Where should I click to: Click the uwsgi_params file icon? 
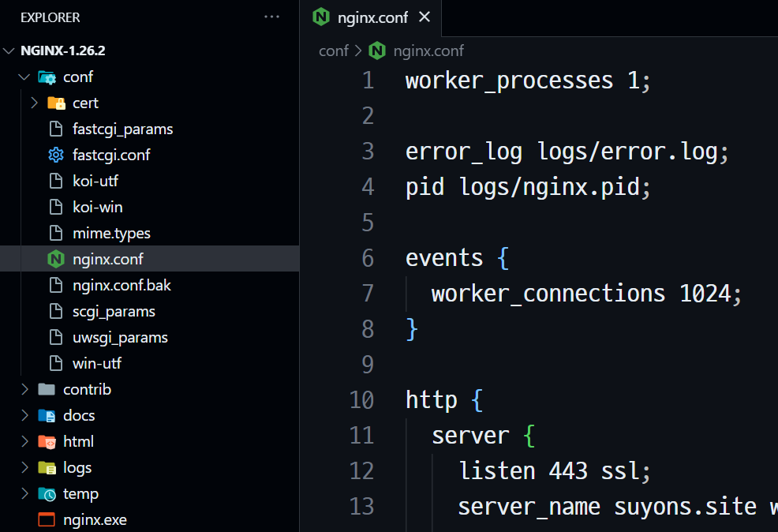(x=56, y=338)
